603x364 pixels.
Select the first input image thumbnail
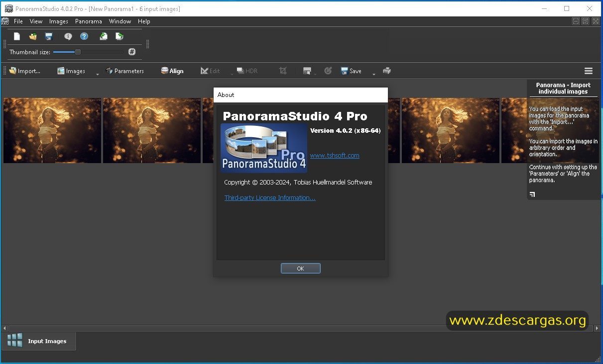point(52,130)
